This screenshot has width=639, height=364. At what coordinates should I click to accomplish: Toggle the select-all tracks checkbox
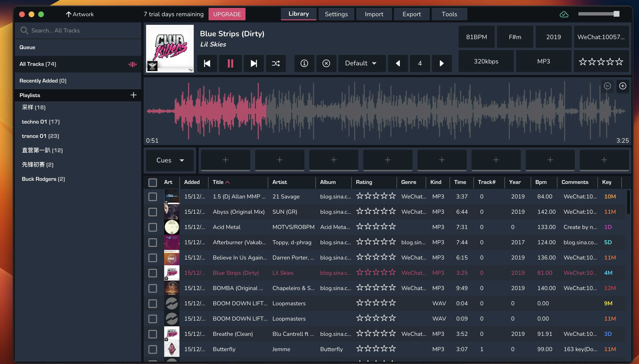click(x=152, y=182)
